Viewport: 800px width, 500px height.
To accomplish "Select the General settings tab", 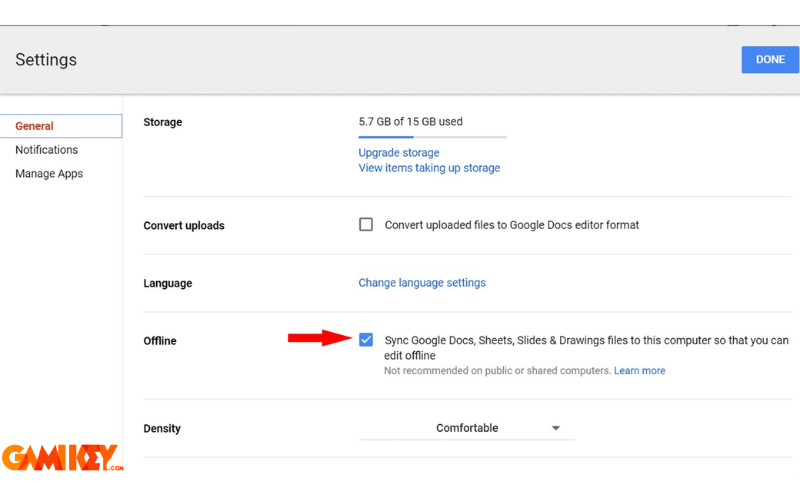I will click(x=61, y=126).
